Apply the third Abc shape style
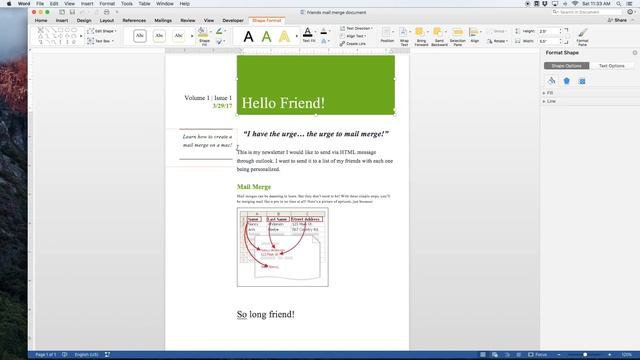Viewport: 640px width, 360px height. pos(178,36)
